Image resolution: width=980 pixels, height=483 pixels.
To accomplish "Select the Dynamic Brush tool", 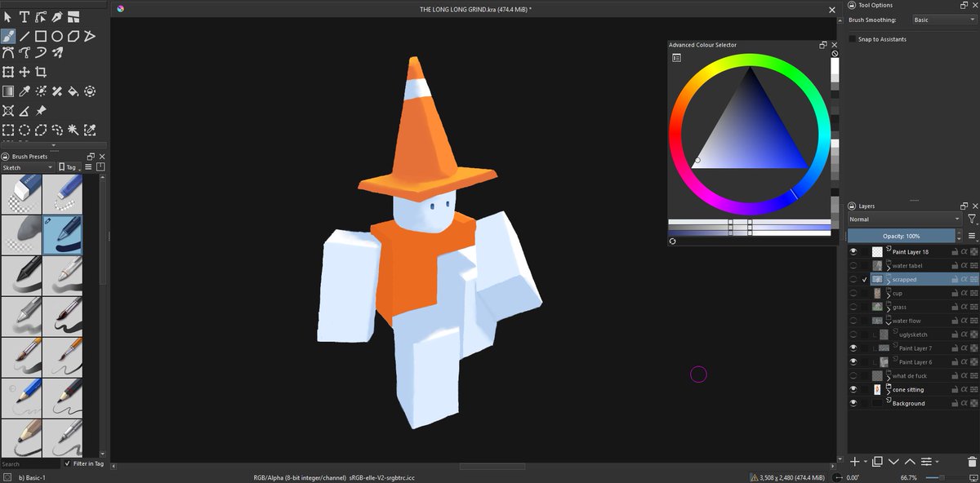I will (x=41, y=52).
